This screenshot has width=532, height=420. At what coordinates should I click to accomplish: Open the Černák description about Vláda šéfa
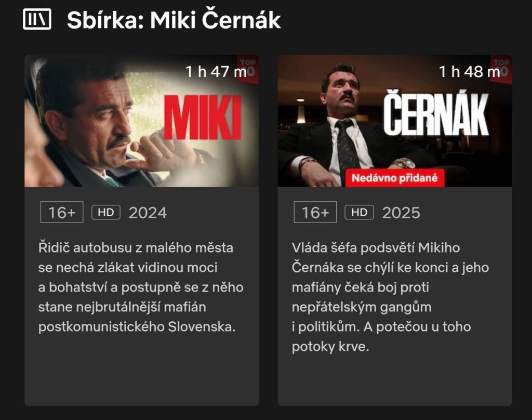point(390,297)
